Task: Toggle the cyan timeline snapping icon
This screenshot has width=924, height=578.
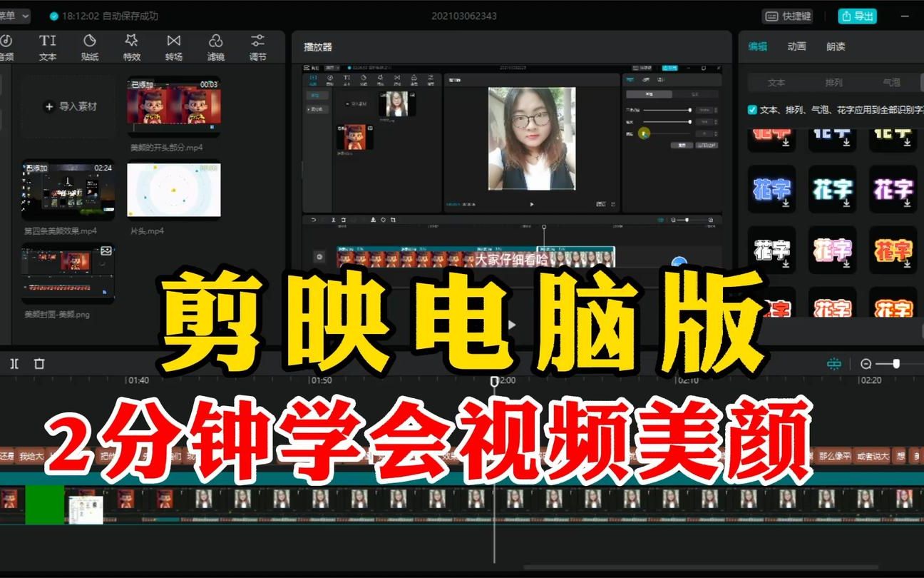Action: click(834, 364)
